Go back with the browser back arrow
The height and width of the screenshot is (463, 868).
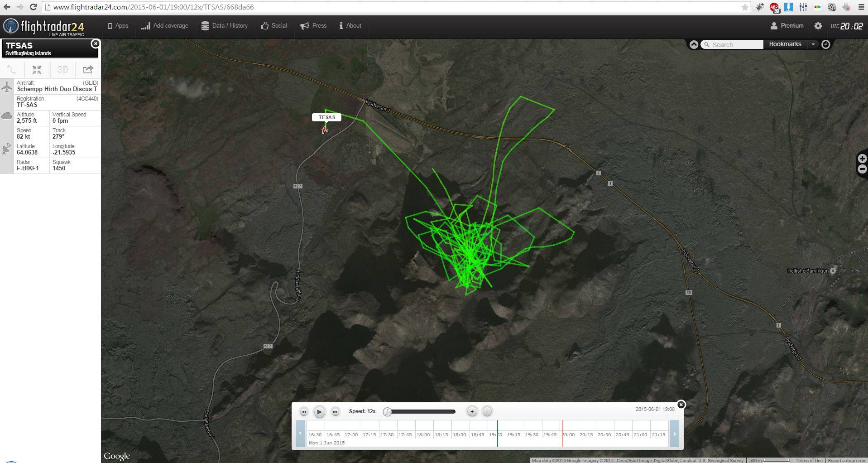(7, 7)
